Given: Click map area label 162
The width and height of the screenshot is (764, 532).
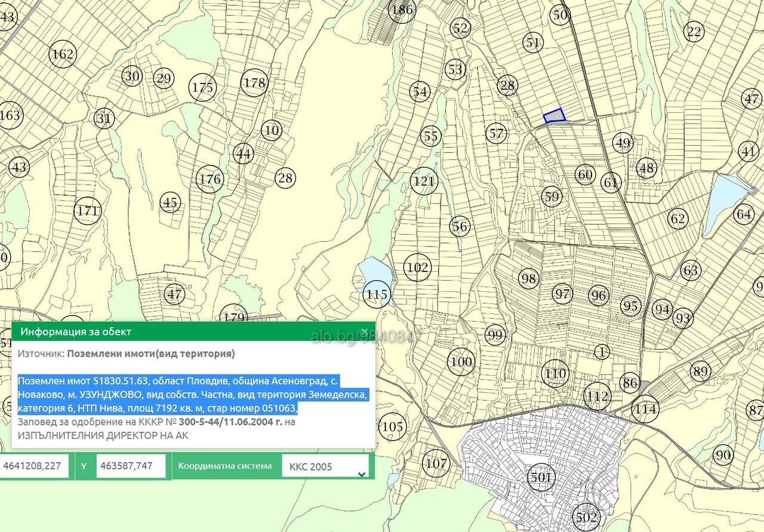Looking at the screenshot, I should point(63,55).
